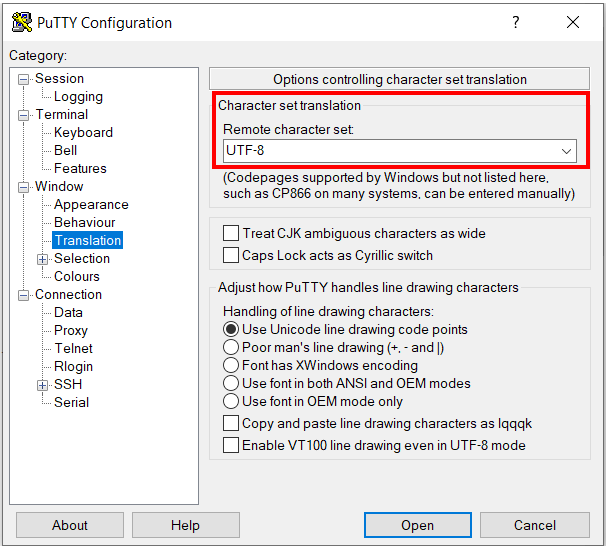Click the PuTTY icon in the title bar
This screenshot has width=606, height=547.
pyautogui.click(x=20, y=22)
